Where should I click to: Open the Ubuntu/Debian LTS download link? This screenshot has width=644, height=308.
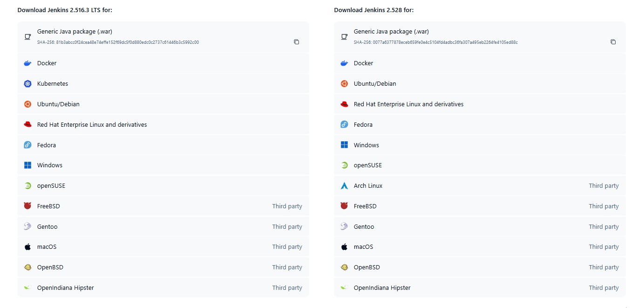click(x=58, y=104)
